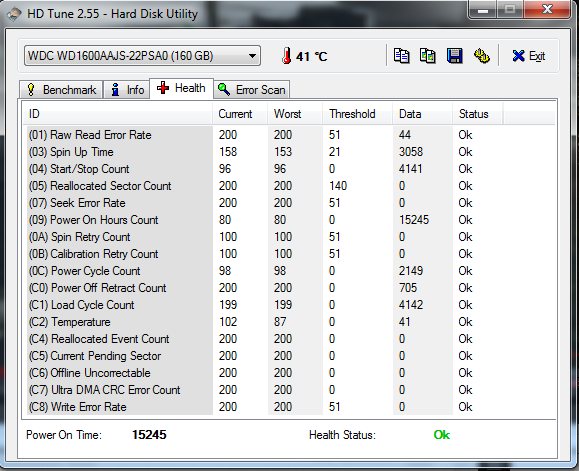The width and height of the screenshot is (579, 471).
Task: Click data value 705 for Power Off Retract
Action: click(408, 288)
